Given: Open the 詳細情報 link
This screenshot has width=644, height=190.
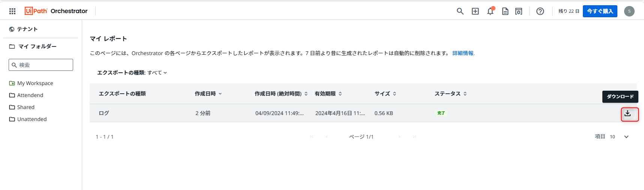Looking at the screenshot, I should tap(463, 53).
